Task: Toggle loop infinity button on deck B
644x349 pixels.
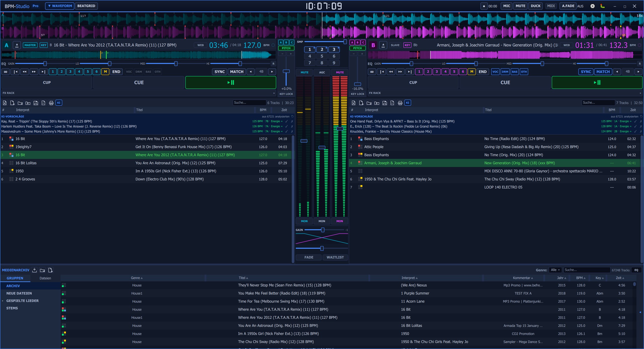Action: tap(372, 72)
